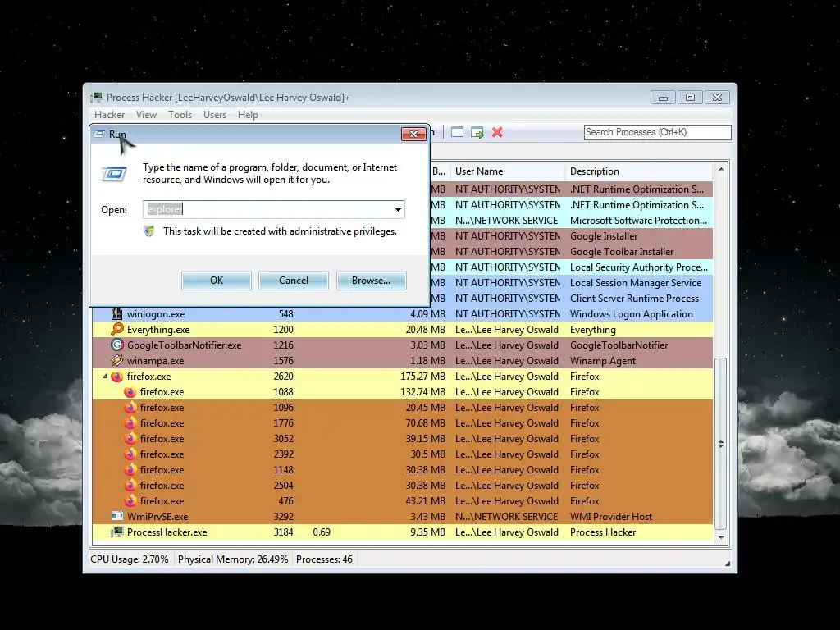Click OK in the Run dialog
The height and width of the screenshot is (630, 840).
tap(217, 281)
